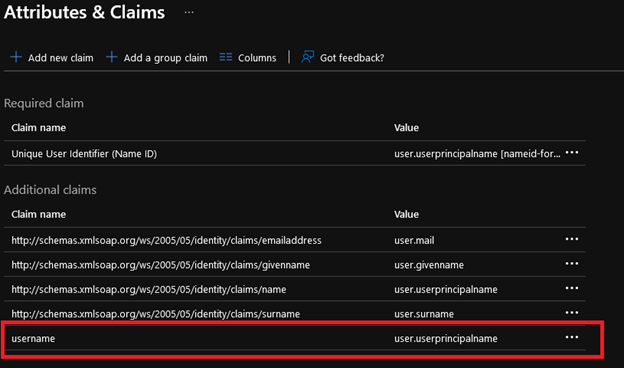Click the user.givenname value
Image resolution: width=624 pixels, height=368 pixels.
pos(429,265)
